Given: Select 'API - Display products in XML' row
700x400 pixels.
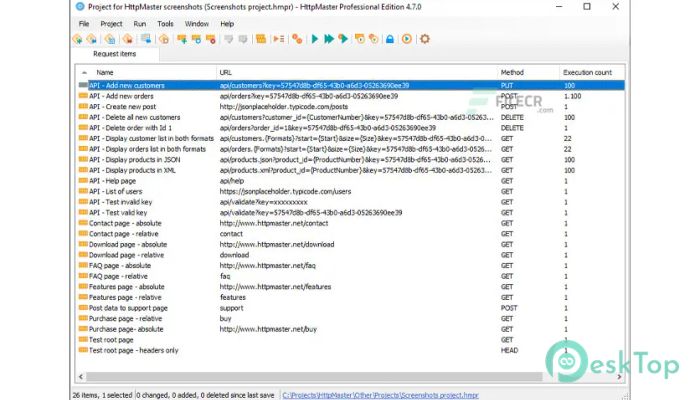Looking at the screenshot, I should [351, 170].
